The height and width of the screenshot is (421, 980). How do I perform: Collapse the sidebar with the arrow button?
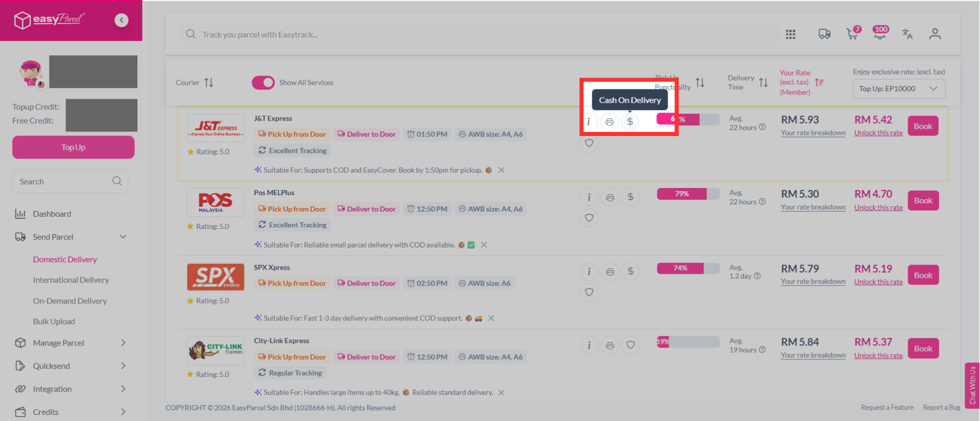[x=122, y=20]
